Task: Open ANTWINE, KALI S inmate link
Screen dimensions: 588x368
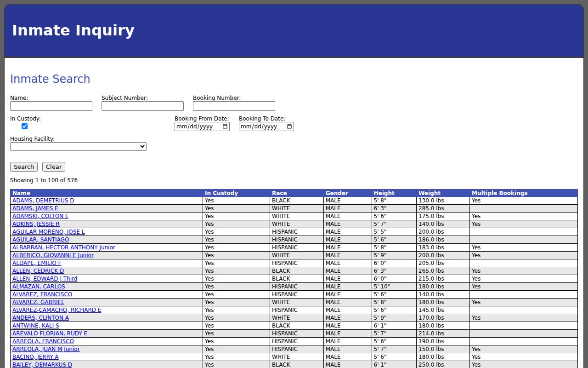Action: pos(36,326)
